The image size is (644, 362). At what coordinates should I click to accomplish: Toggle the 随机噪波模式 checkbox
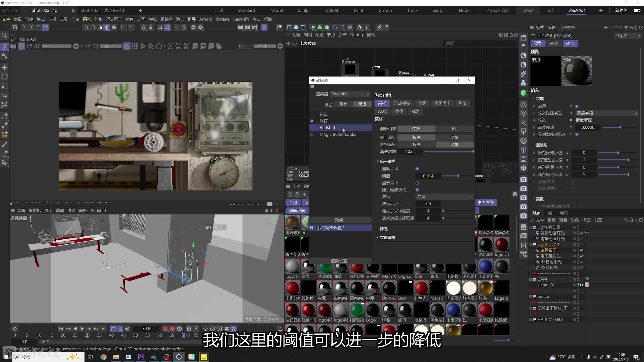(x=417, y=190)
